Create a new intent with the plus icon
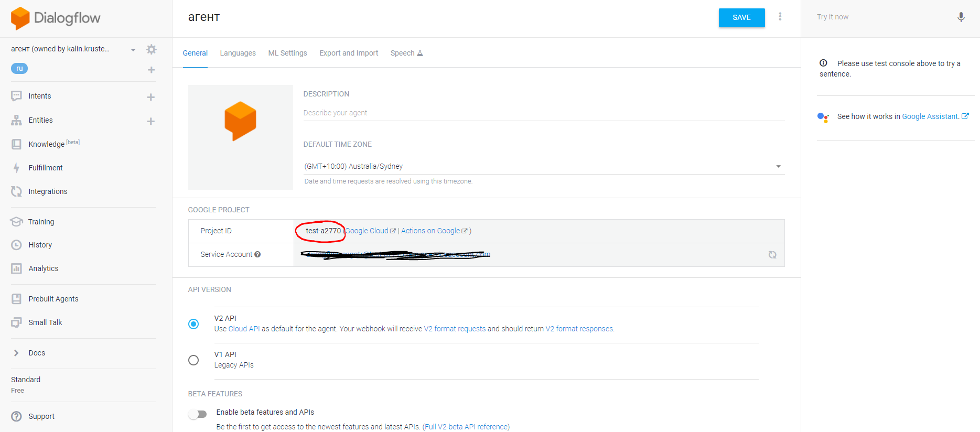The width and height of the screenshot is (980, 432). (x=150, y=97)
